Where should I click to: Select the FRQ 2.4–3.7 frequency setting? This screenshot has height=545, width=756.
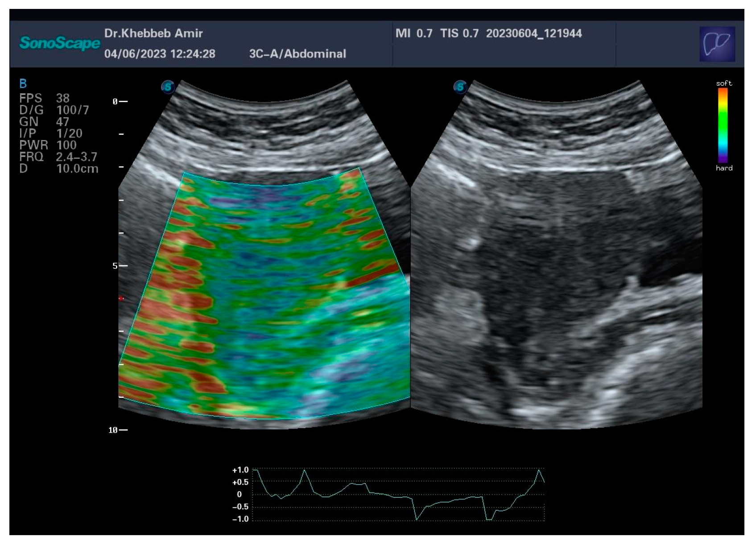pos(58,157)
